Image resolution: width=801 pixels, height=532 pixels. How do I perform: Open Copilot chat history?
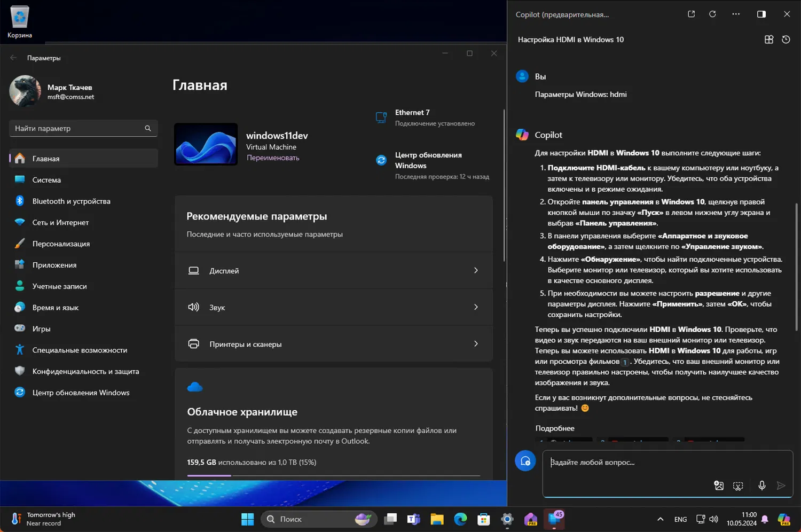[x=786, y=40]
